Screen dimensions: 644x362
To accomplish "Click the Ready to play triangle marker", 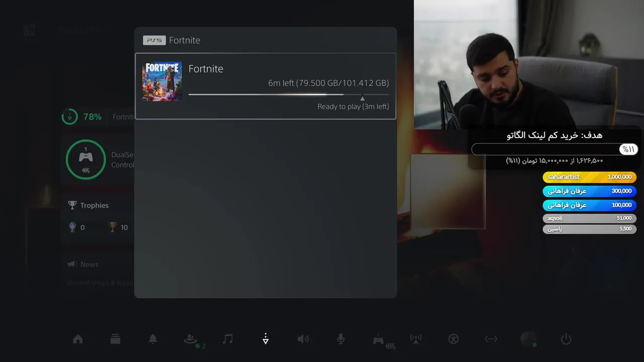I will tap(362, 99).
